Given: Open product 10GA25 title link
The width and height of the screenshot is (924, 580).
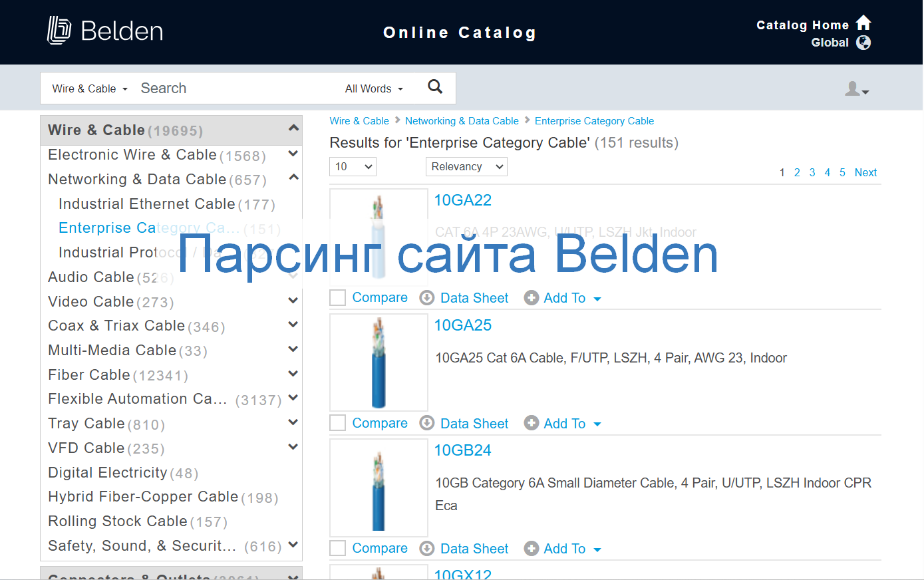Looking at the screenshot, I should 462,325.
